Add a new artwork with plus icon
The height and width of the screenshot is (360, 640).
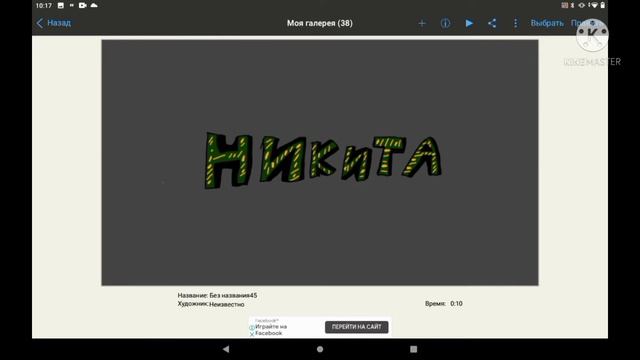[x=422, y=23]
